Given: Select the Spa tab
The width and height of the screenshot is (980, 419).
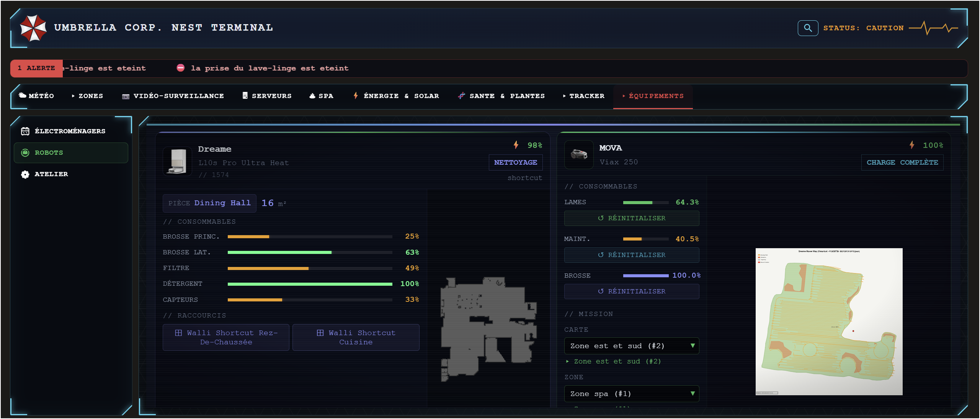Looking at the screenshot, I should pos(321,96).
